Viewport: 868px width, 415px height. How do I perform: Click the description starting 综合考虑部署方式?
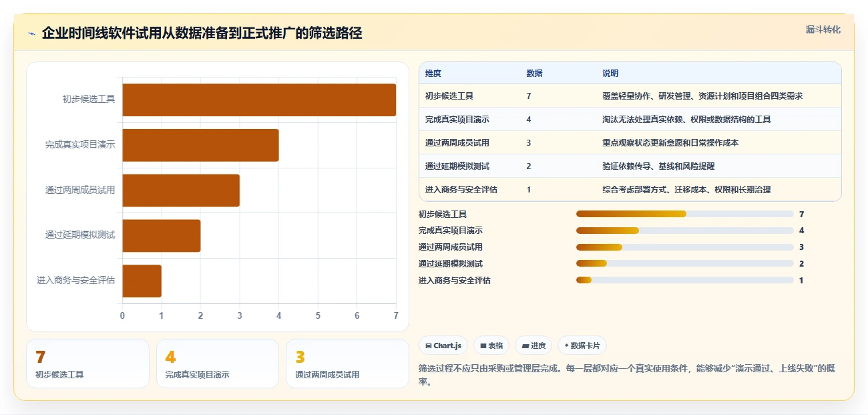tap(686, 190)
